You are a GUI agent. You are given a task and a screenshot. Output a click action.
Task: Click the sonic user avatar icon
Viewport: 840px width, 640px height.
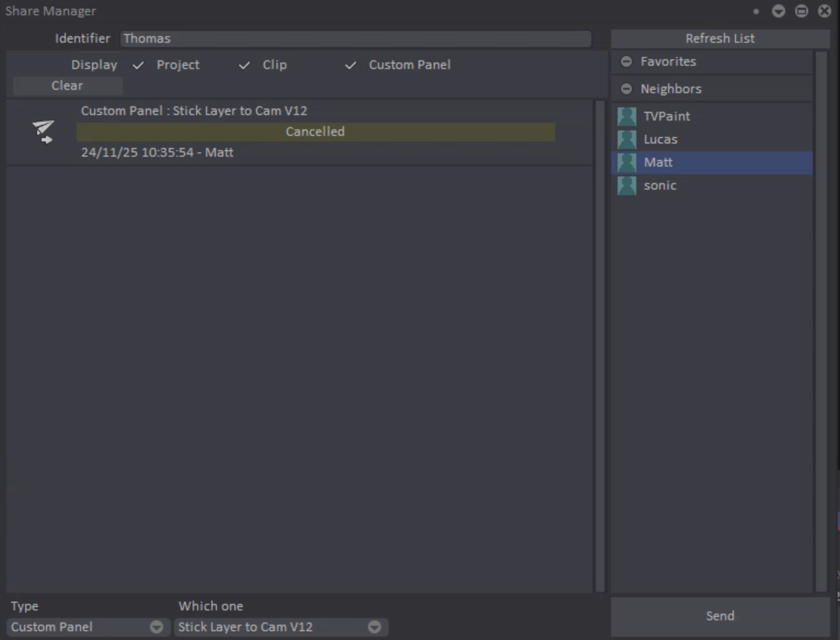[627, 185]
